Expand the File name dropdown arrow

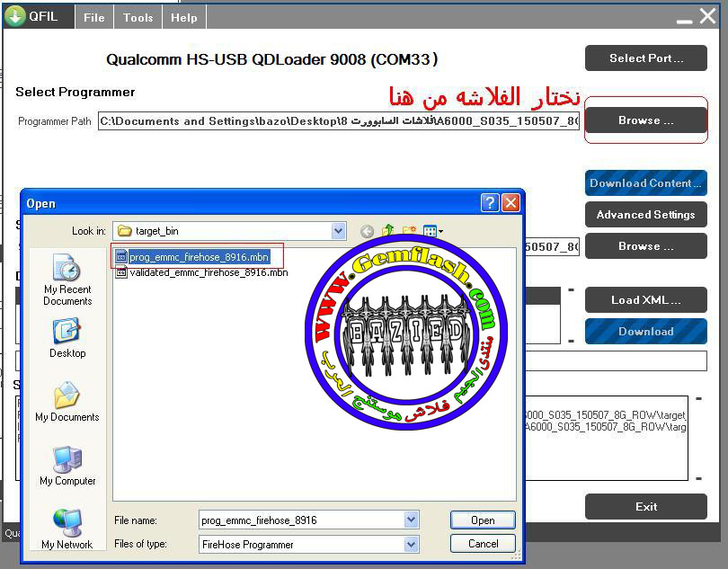[x=412, y=520]
